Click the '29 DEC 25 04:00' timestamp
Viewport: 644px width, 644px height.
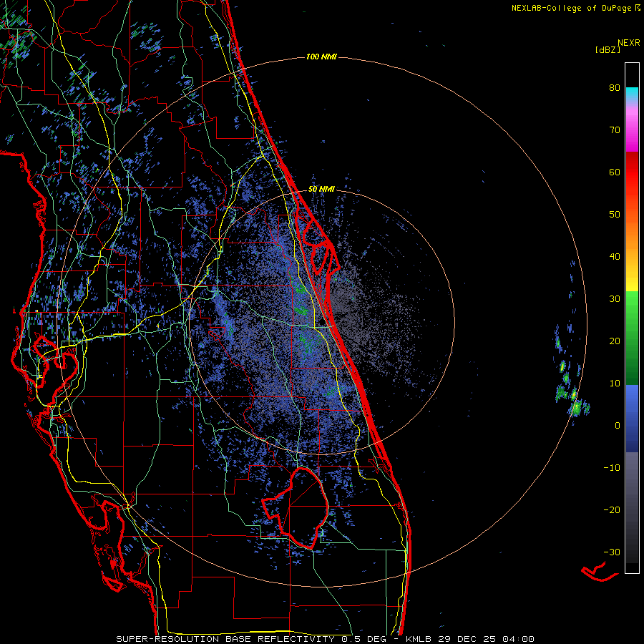click(486, 639)
